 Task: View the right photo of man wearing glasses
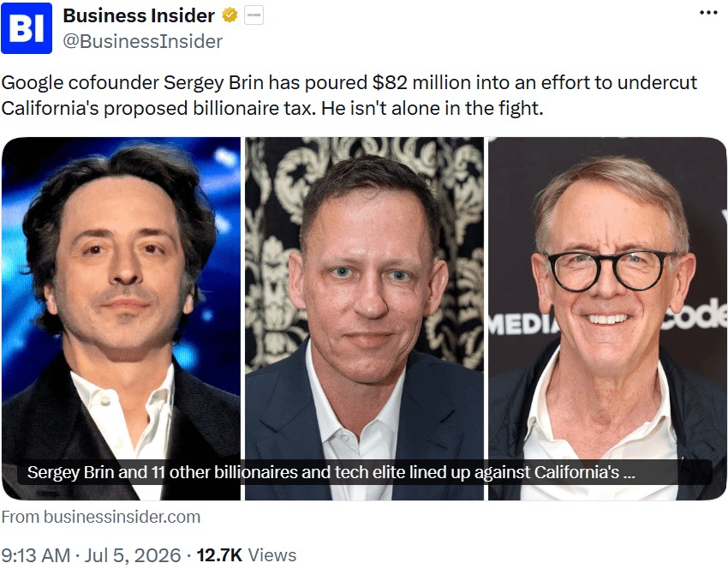click(x=607, y=319)
